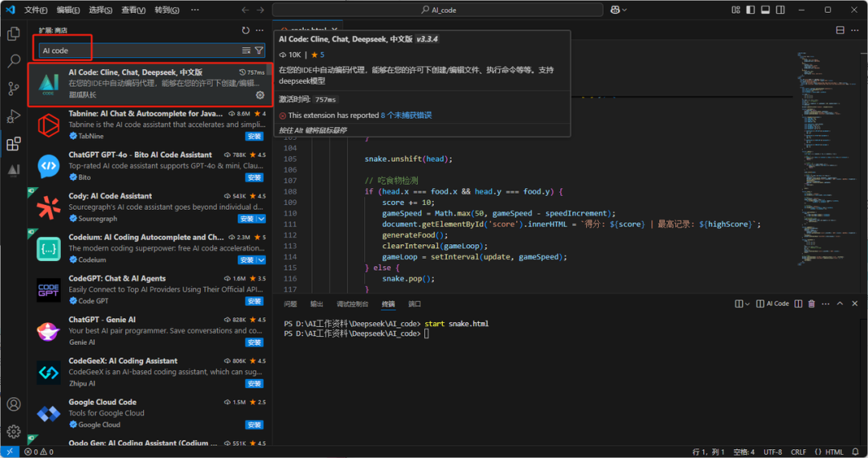Change CRLF line ending in status bar
The width and height of the screenshot is (868, 458).
pyautogui.click(x=798, y=452)
